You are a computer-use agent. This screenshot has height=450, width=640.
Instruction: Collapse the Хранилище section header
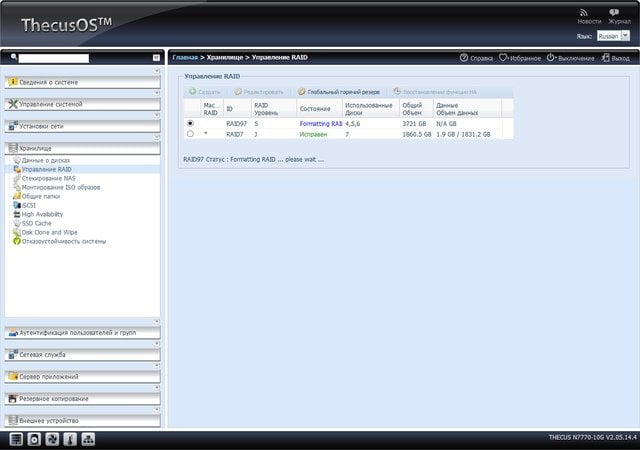82,149
